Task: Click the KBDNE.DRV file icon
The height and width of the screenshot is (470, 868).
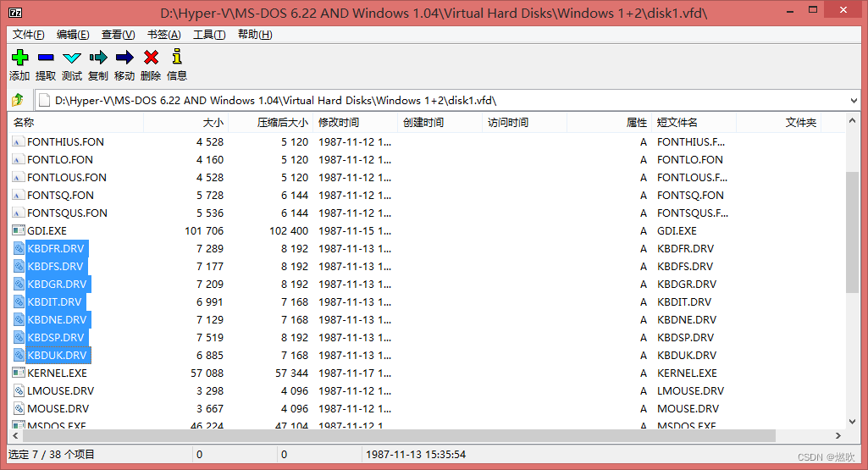Action: point(19,319)
